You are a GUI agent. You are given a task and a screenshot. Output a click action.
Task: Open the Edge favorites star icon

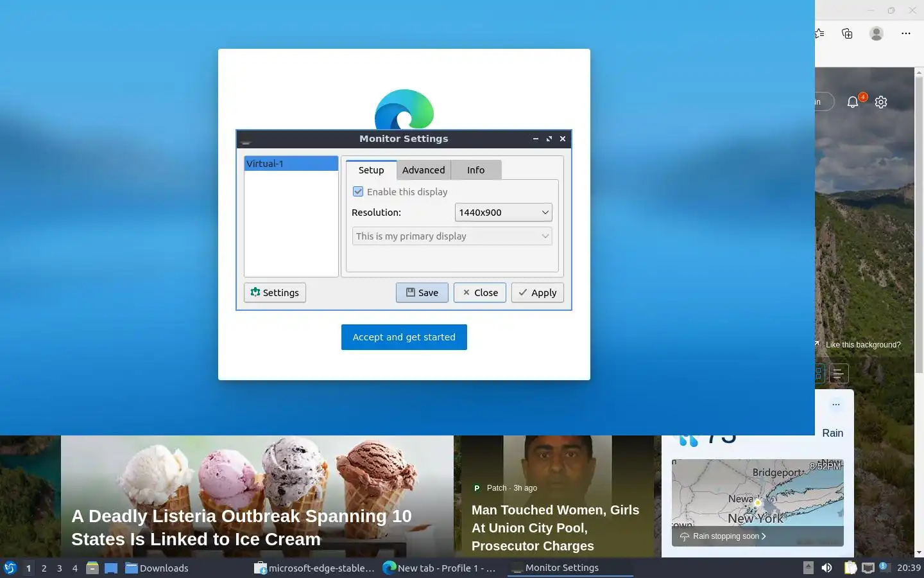point(820,33)
